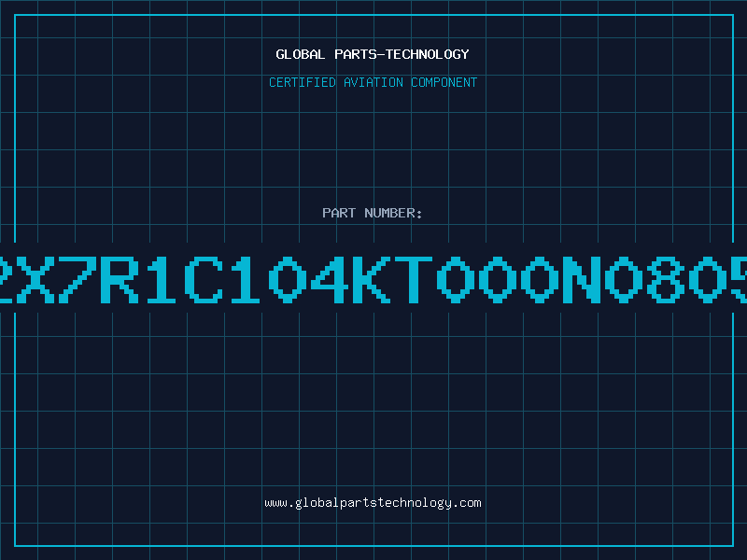Image resolution: width=747 pixels, height=560 pixels.
Task: Click the PART NUMBER: label
Action: pos(372,213)
